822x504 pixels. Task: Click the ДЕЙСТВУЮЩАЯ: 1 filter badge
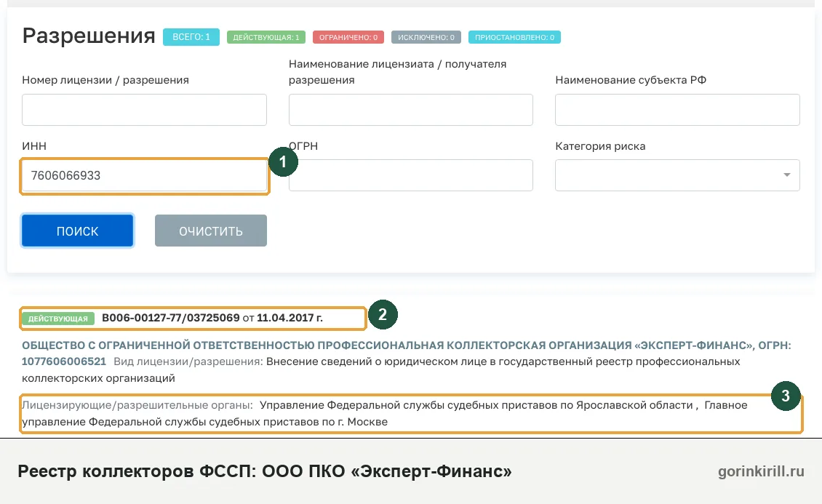(266, 37)
